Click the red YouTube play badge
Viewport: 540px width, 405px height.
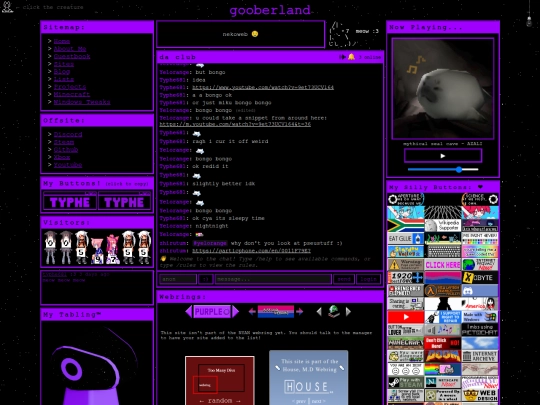point(406,317)
